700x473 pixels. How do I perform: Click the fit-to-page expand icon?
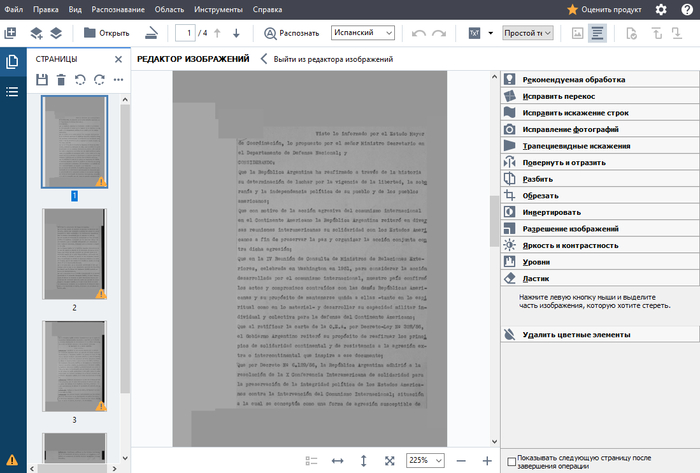(389, 460)
